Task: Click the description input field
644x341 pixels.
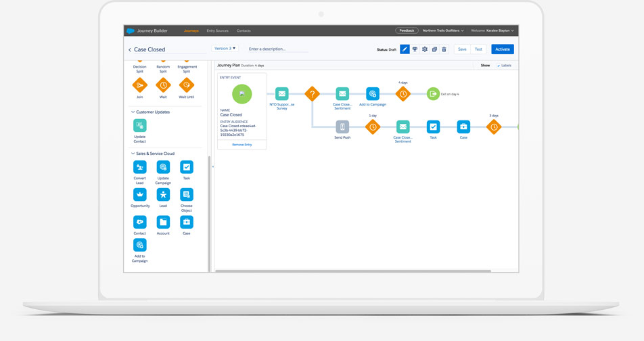Action: [277, 49]
